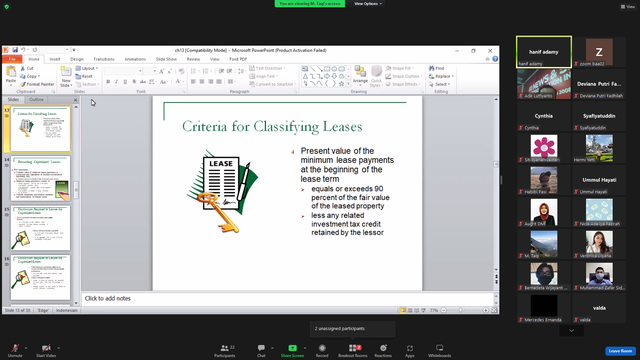Toggle Underline formatting
The image size is (640, 360).
coord(125,82)
